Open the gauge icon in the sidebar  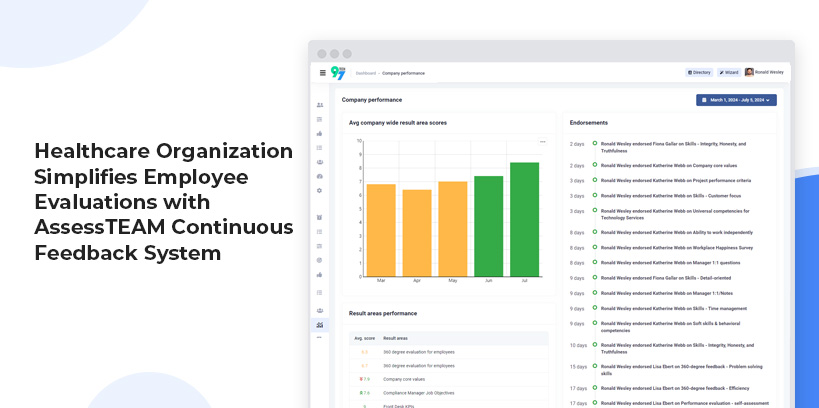point(320,177)
